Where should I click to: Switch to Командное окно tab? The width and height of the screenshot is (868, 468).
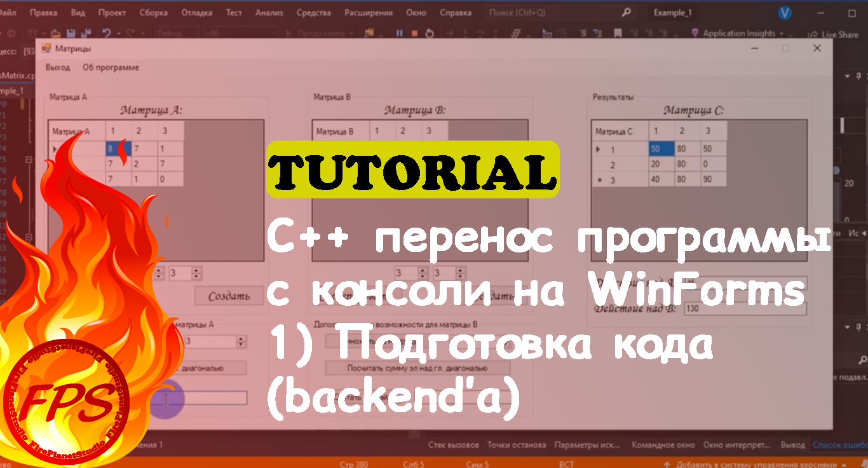[x=663, y=444]
